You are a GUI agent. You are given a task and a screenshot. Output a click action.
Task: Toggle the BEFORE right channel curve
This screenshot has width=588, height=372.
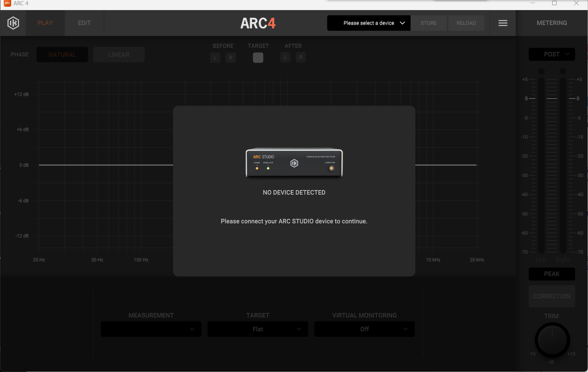tap(231, 58)
